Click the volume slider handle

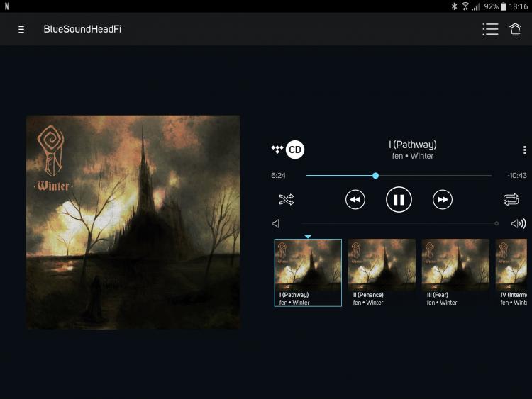pyautogui.click(x=497, y=223)
